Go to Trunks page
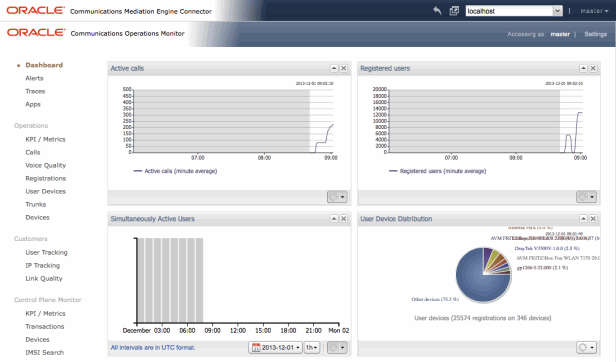Image resolution: width=616 pixels, height=362 pixels. click(36, 204)
